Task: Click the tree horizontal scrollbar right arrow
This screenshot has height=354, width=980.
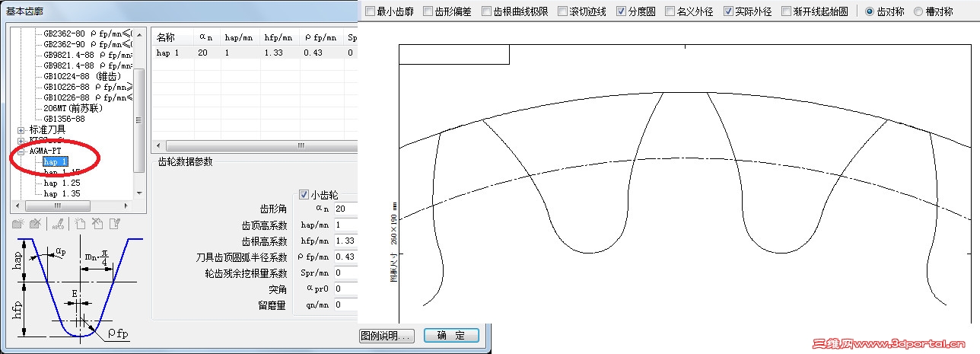Action: coord(127,206)
